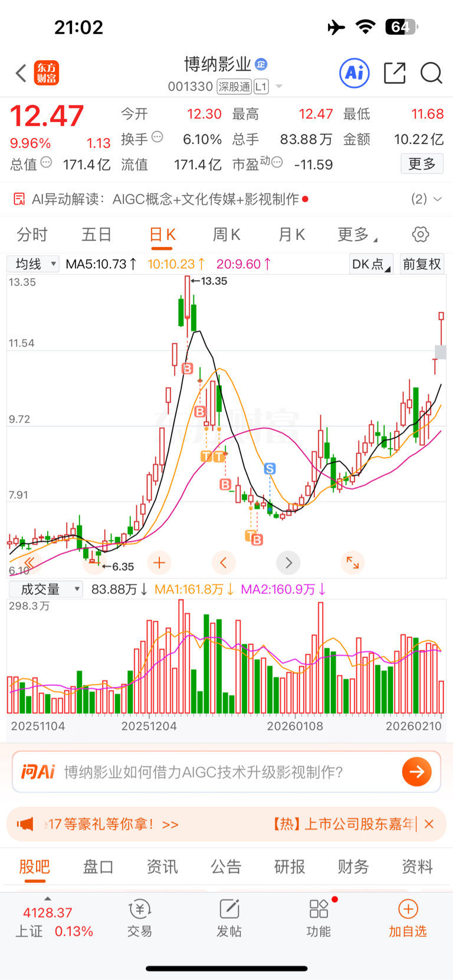The image size is (453, 980).
Task: Open 成交量 indicator dropdown
Action: (x=45, y=589)
